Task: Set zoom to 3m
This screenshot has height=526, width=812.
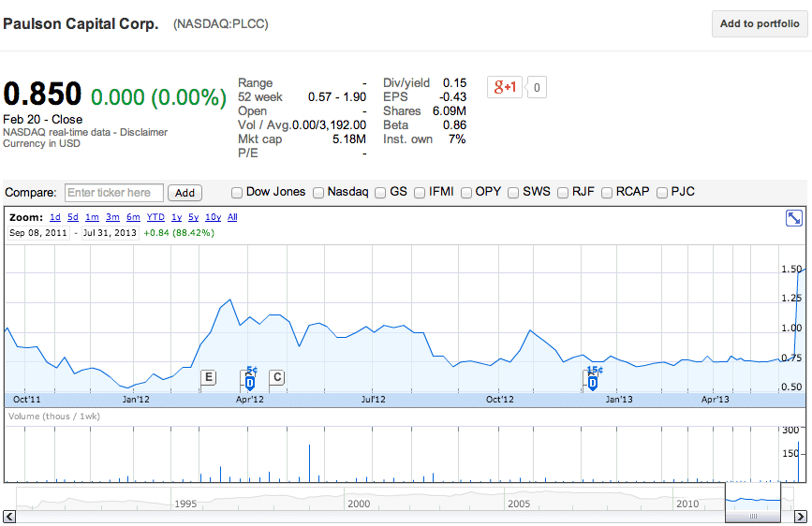Action: pos(112,217)
